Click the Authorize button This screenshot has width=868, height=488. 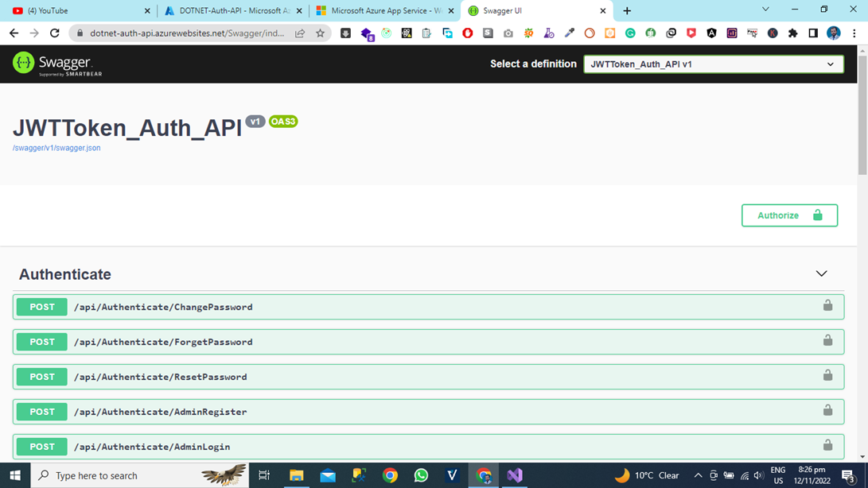coord(789,215)
